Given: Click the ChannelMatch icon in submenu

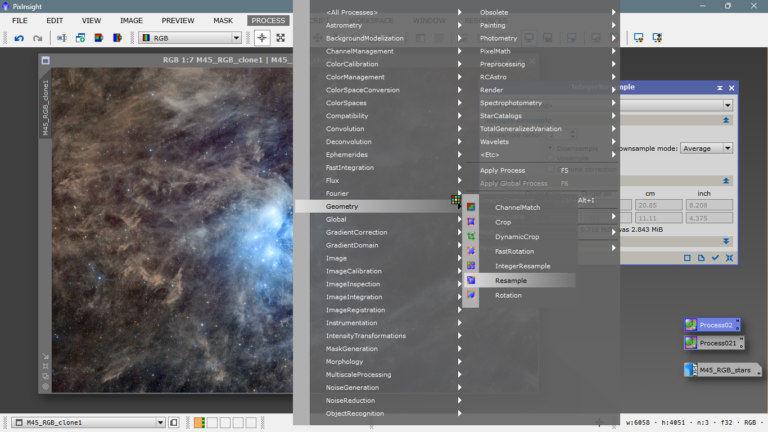Looking at the screenshot, I should tap(471, 207).
